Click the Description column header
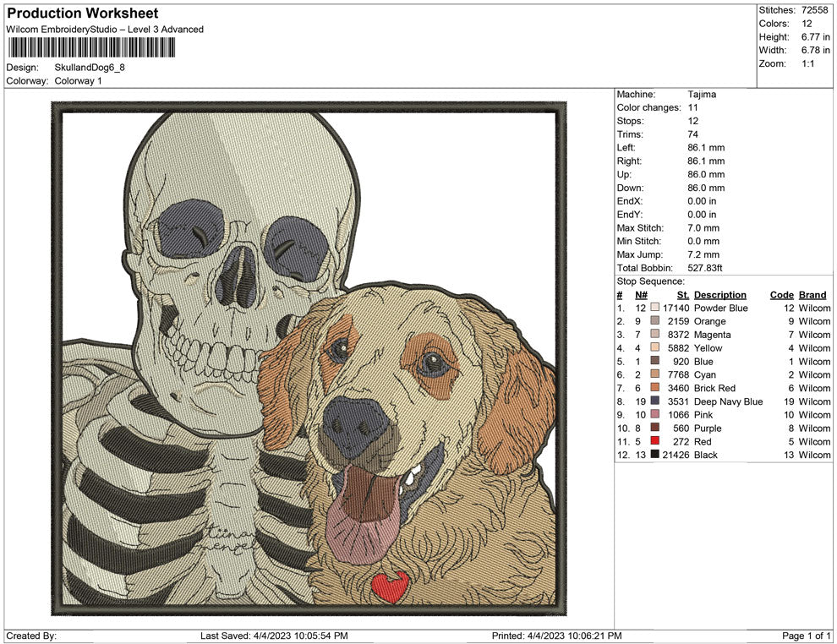 [720, 294]
